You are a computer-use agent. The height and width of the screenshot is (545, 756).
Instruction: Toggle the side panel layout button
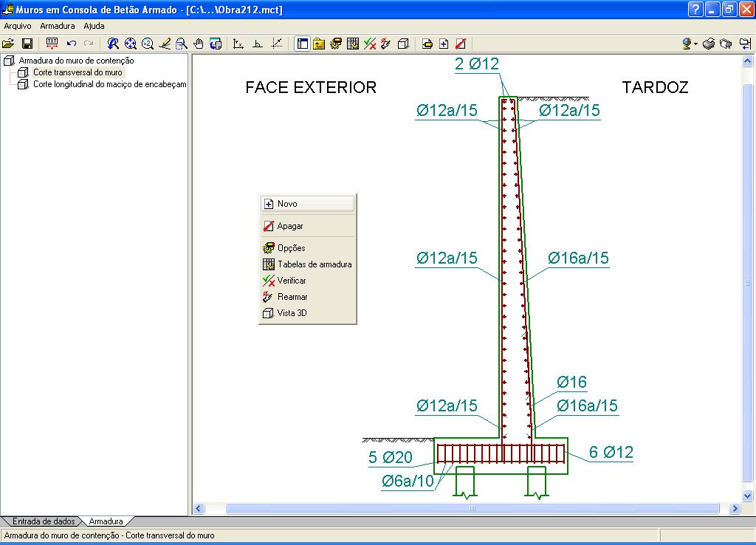coord(302,44)
